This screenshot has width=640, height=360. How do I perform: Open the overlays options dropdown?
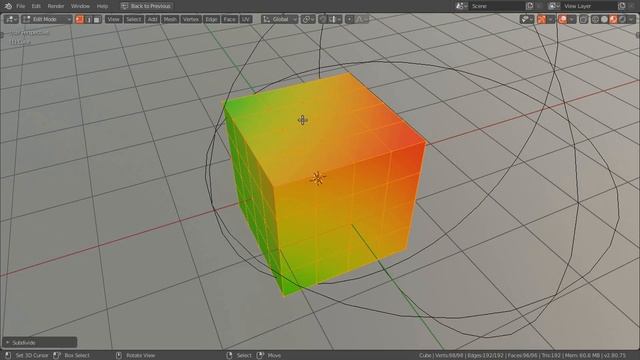pyautogui.click(x=572, y=19)
